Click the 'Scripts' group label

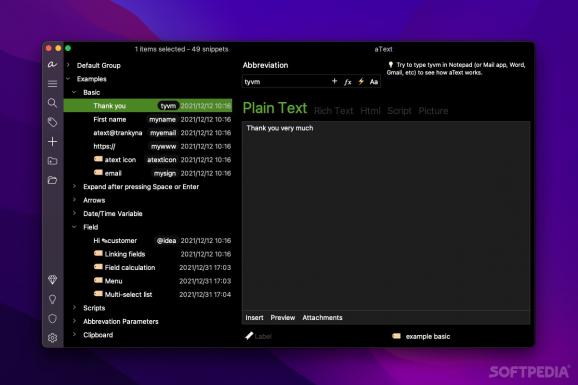click(94, 308)
